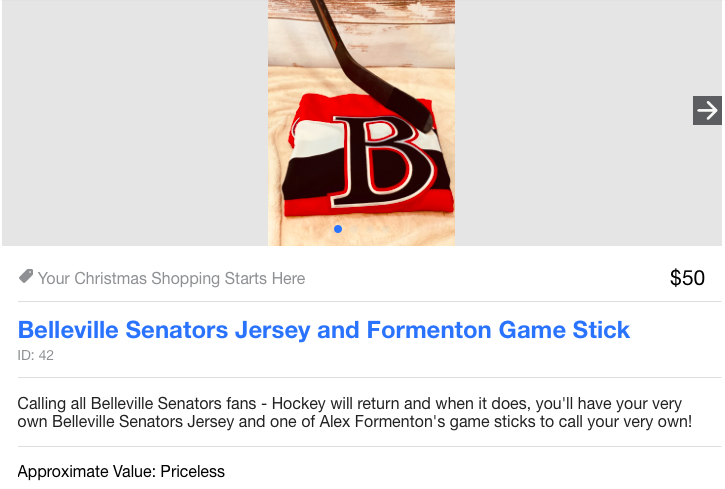Click the ID: 42 label
This screenshot has height=489, width=725.
click(x=36, y=355)
